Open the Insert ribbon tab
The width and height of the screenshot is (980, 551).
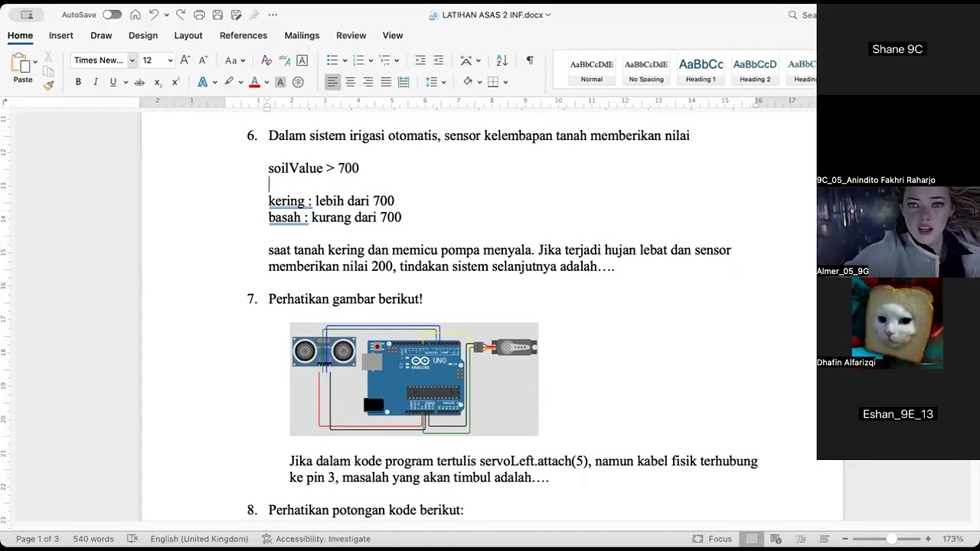(61, 35)
